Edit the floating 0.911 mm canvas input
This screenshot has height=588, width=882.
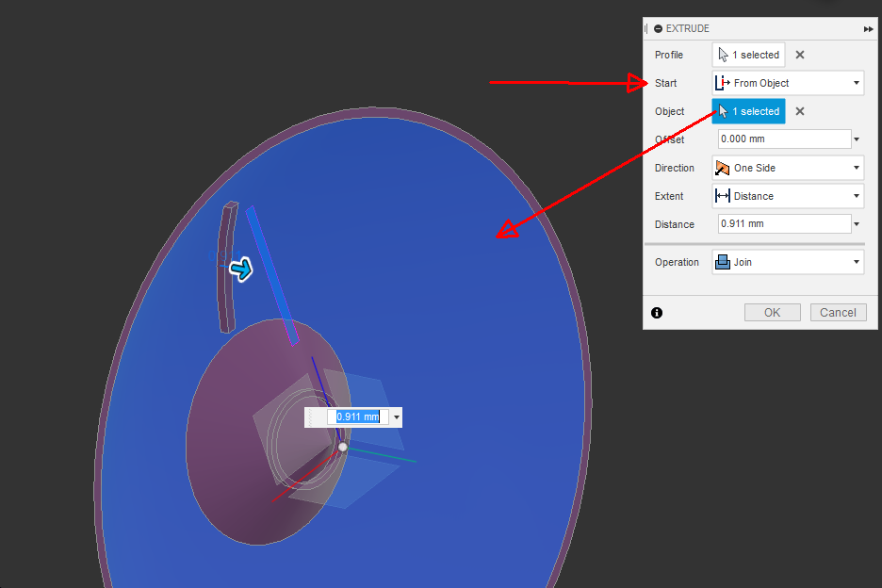pyautogui.click(x=358, y=416)
